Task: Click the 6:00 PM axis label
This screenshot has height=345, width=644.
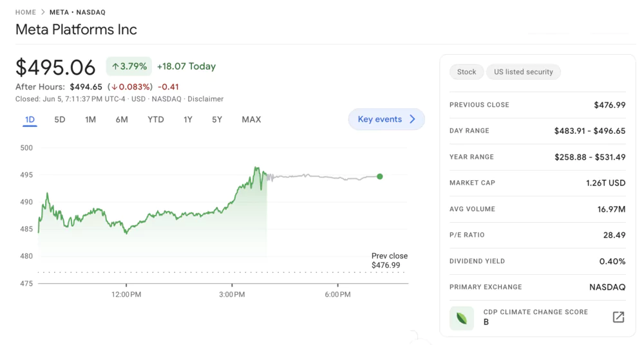Action: click(337, 295)
